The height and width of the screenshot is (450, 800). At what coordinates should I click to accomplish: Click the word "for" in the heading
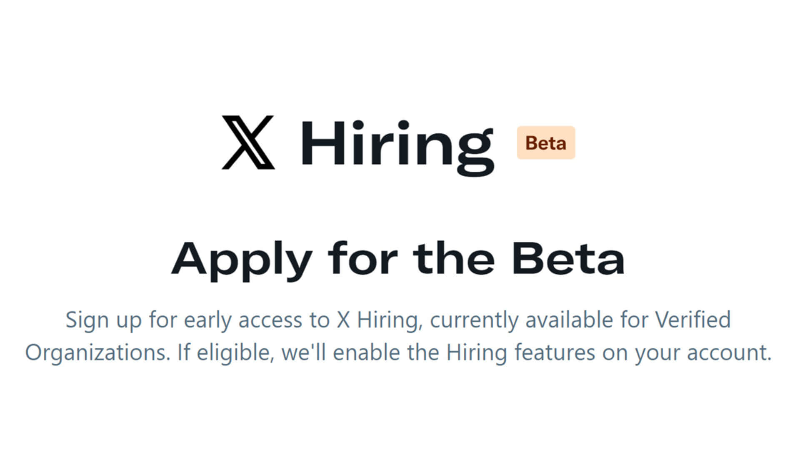pyautogui.click(x=351, y=258)
